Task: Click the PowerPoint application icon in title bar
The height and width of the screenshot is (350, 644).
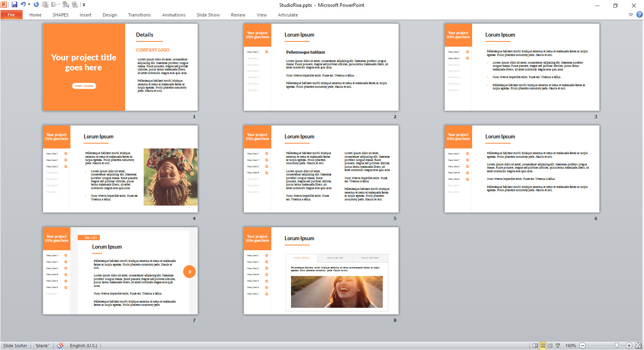Action: [x=4, y=4]
